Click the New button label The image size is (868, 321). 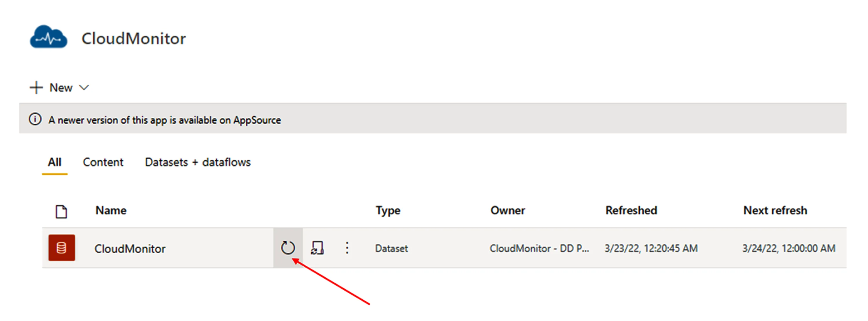(61, 88)
